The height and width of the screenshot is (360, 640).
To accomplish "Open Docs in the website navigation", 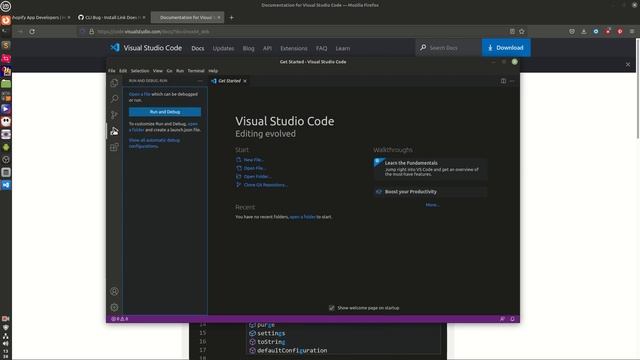I will tap(198, 48).
